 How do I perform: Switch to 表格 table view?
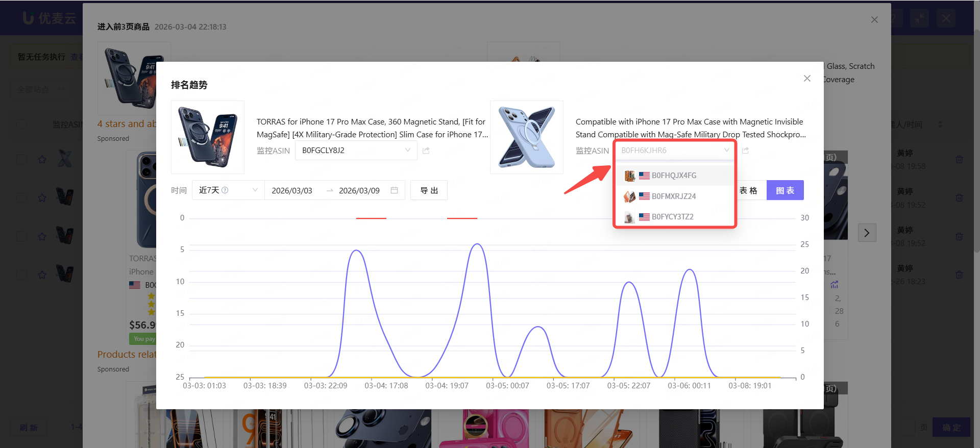tap(749, 190)
